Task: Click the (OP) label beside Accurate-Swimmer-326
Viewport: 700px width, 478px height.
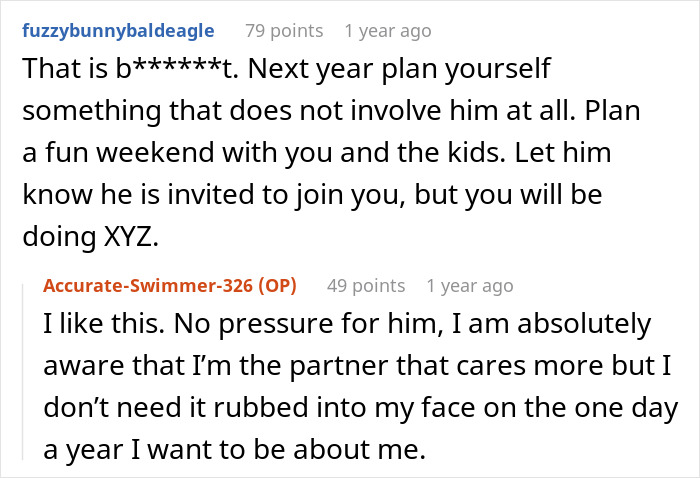Action: [x=277, y=286]
